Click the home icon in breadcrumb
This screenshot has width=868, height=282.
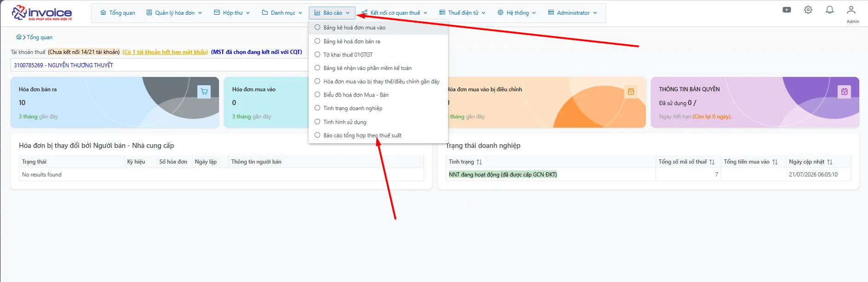coord(19,37)
